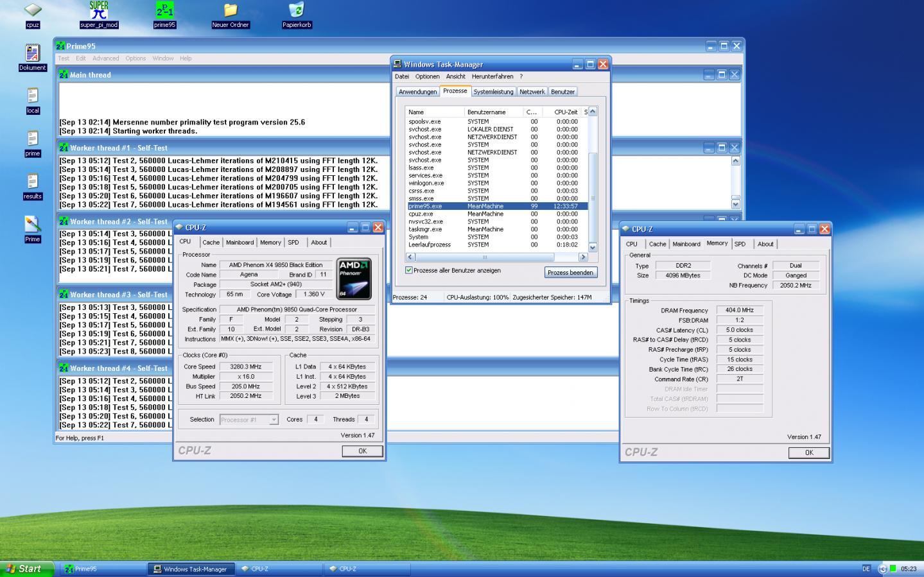924x577 pixels.
Task: Click Worker thread #2 window icon
Action: (64, 221)
